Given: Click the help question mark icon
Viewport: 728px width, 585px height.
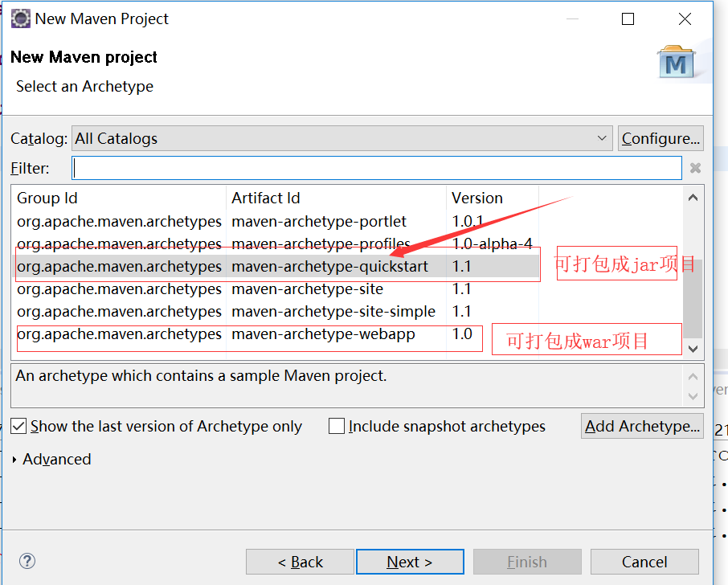Looking at the screenshot, I should pyautogui.click(x=27, y=562).
